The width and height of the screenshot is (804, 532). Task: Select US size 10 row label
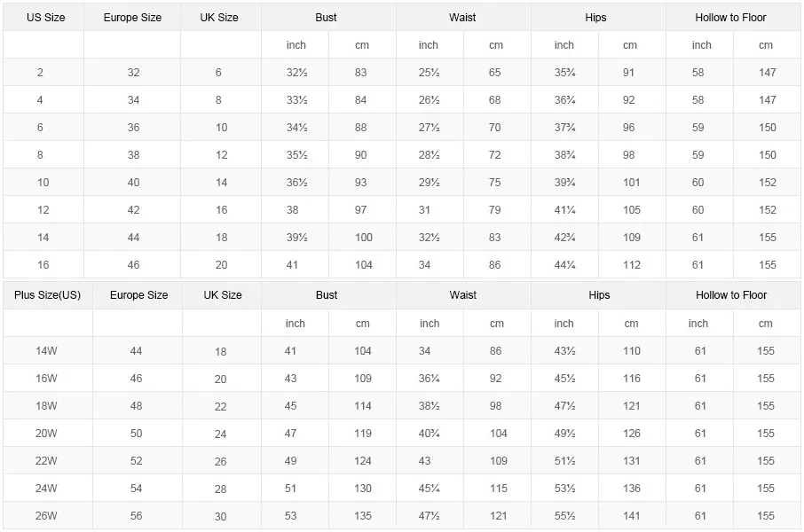pyautogui.click(x=43, y=183)
